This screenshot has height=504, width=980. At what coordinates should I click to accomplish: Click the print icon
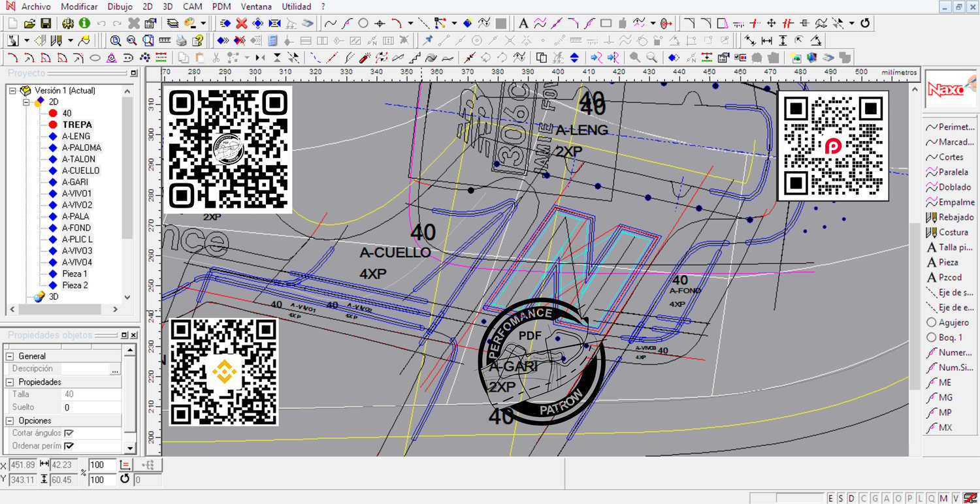[x=182, y=40]
